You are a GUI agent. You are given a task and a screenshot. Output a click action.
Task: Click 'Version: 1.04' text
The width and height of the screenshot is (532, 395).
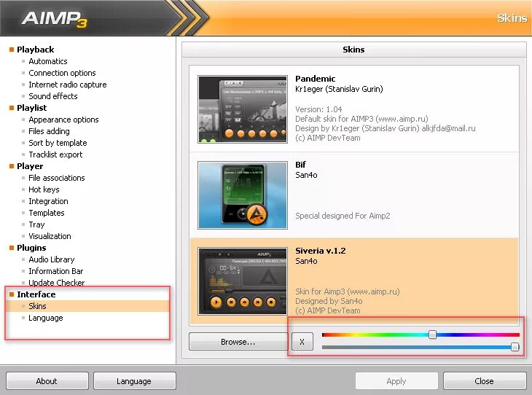(318, 109)
